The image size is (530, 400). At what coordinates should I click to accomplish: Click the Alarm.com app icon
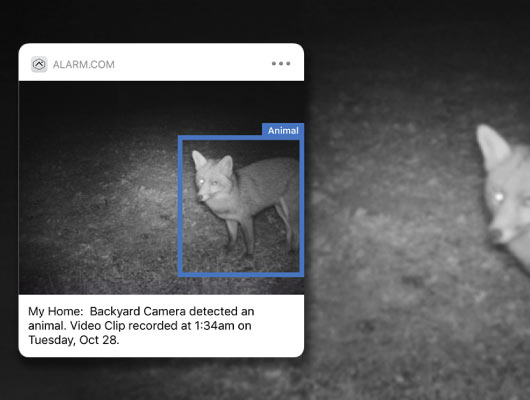pyautogui.click(x=39, y=64)
